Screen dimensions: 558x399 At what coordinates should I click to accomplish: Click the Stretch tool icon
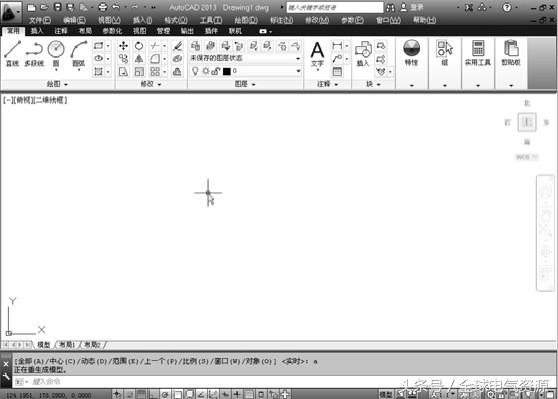tap(123, 72)
